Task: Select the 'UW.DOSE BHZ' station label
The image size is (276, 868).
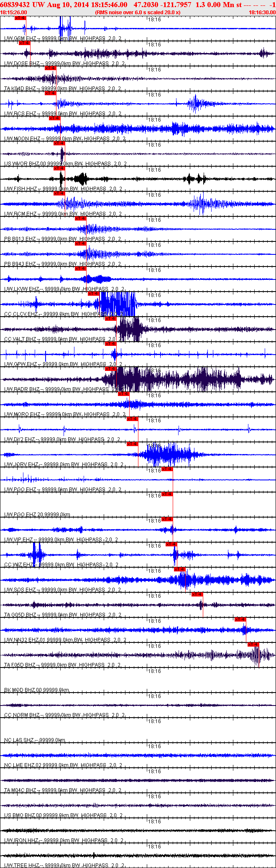Action: (22, 63)
